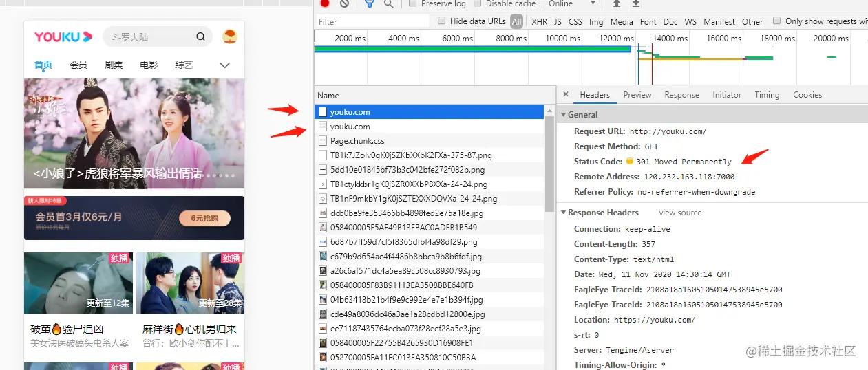Click icon beside 5dd10e01845bf73b3c042bfe272f082b.png
Screen dimensions: 868x370
pyautogui.click(x=322, y=170)
